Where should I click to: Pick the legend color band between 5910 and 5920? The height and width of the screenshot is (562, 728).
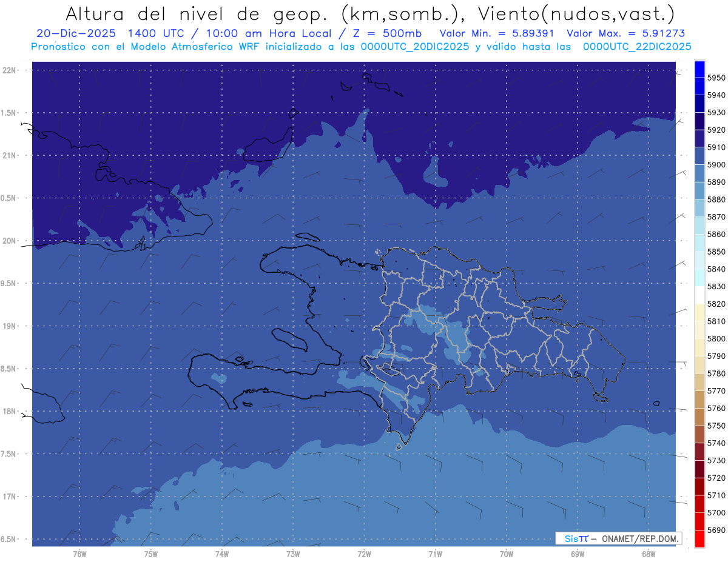pyautogui.click(x=699, y=139)
